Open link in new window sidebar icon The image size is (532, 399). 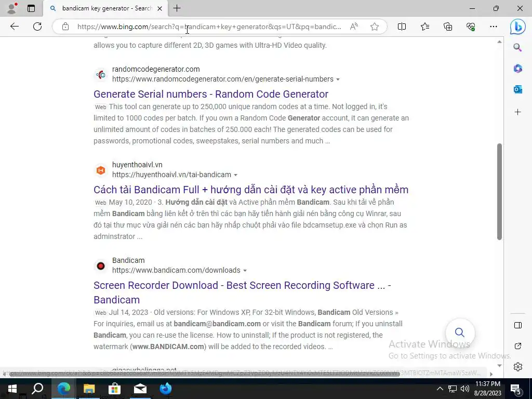[518, 346]
